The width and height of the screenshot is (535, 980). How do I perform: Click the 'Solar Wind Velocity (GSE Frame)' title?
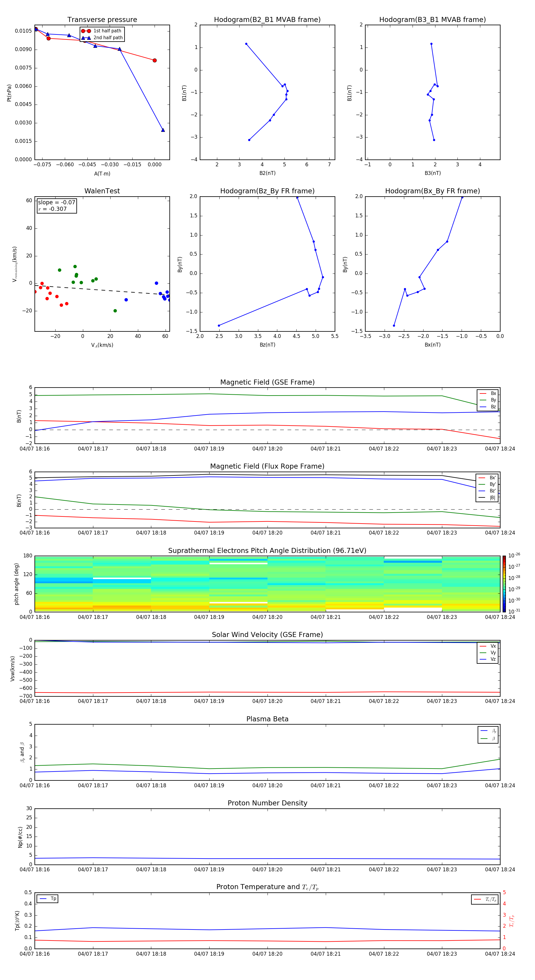pos(267,635)
